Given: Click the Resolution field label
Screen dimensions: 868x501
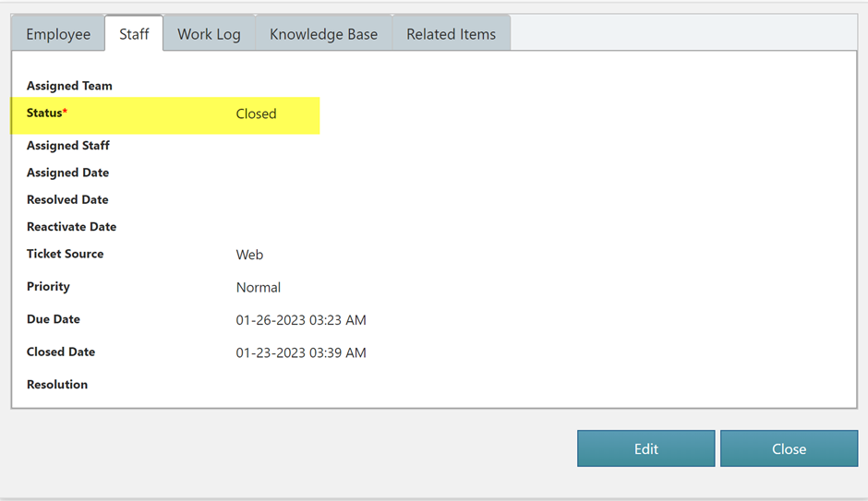Looking at the screenshot, I should (x=57, y=385).
